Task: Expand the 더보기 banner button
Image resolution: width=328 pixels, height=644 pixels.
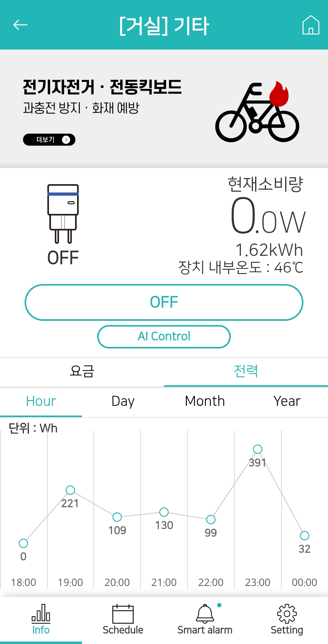Action: point(49,140)
